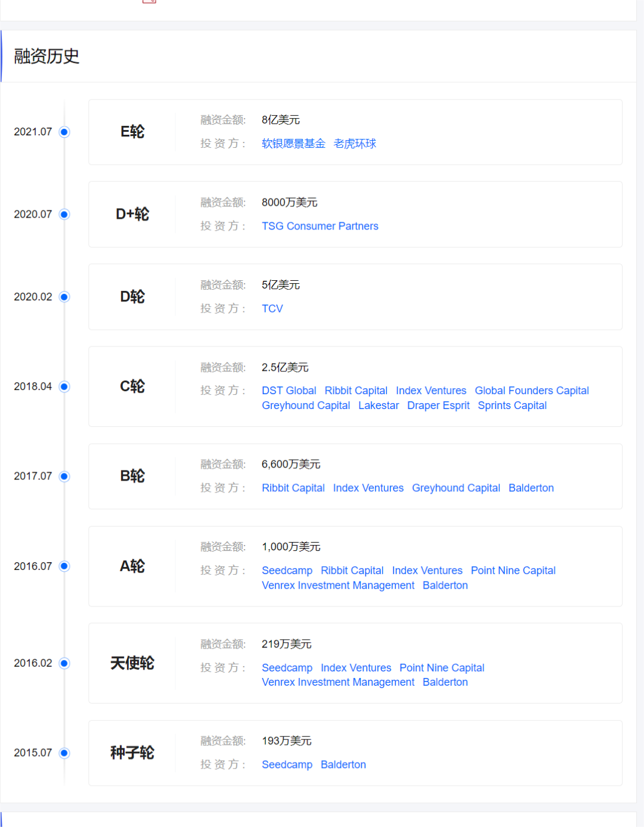Image resolution: width=644 pixels, height=827 pixels.
Task: Click the 2015.07 timeline marker
Action: tap(64, 753)
